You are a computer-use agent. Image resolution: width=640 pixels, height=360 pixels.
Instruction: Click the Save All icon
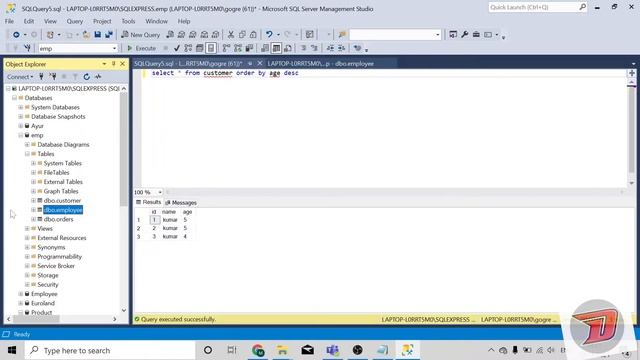tap(109, 35)
